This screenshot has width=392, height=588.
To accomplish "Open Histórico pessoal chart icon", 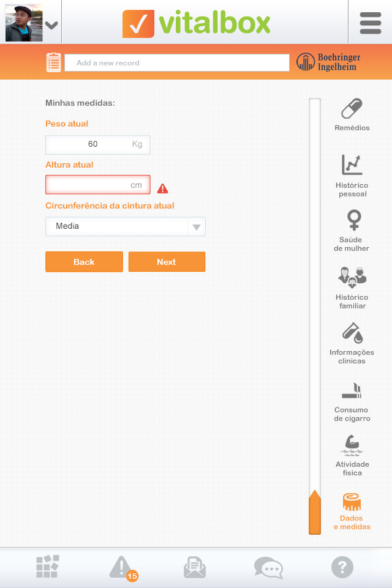I will click(x=352, y=165).
